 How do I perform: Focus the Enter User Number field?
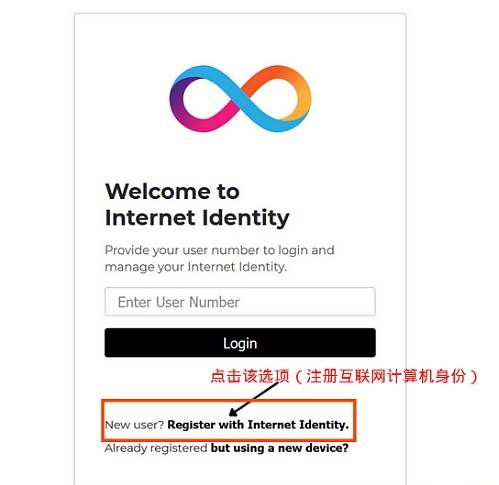[x=240, y=302]
